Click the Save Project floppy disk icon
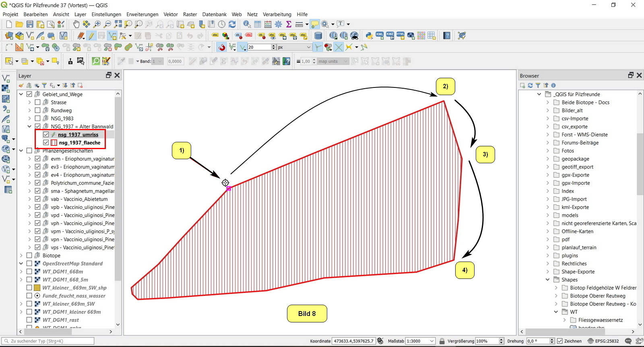Screen dimensions: 644x347 (30, 24)
